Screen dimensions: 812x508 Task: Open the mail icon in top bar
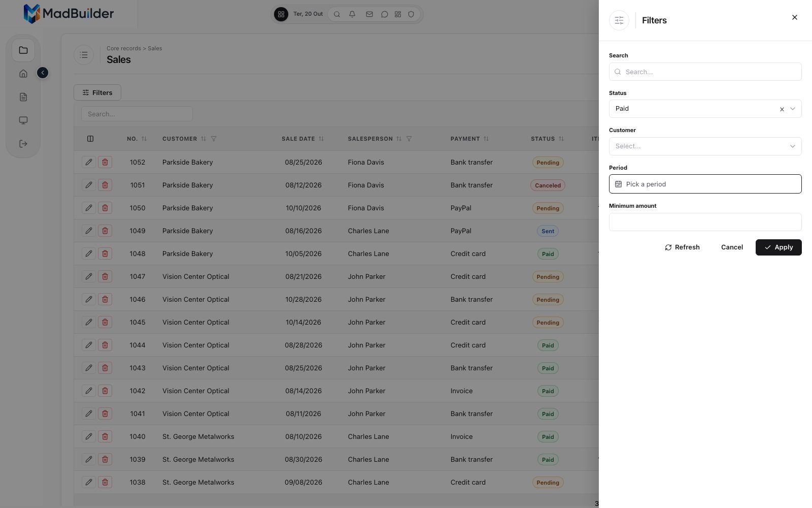tap(369, 14)
